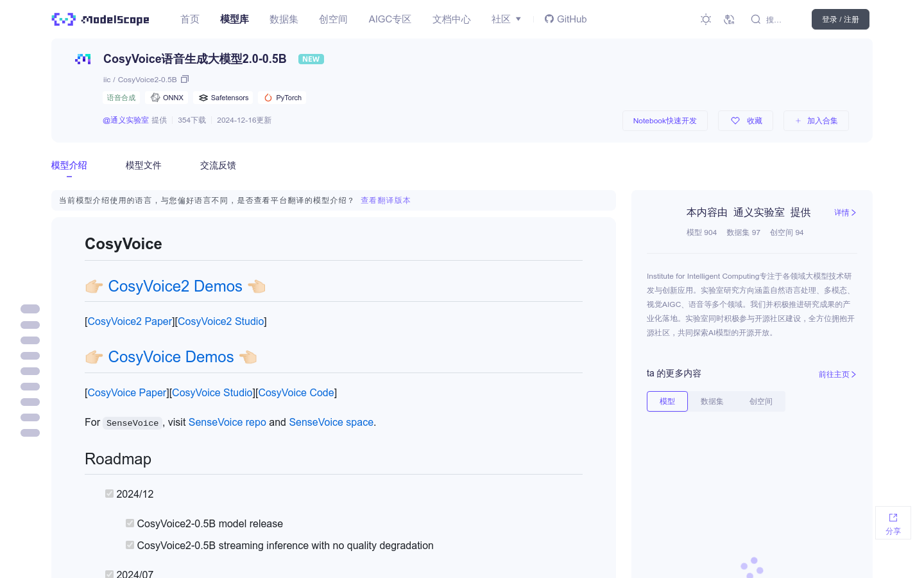Select the ONNX framework tag
Screen dimensions: 924x578
coord(167,98)
